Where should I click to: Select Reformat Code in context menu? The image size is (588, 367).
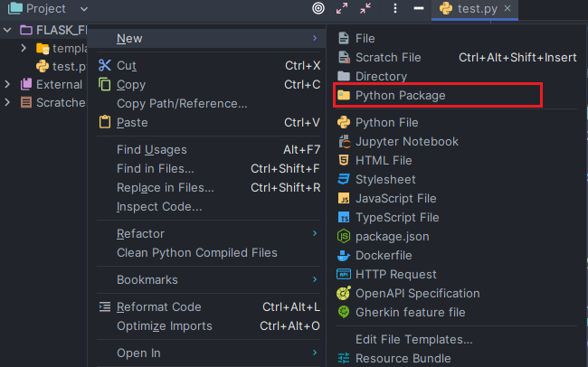pos(158,306)
